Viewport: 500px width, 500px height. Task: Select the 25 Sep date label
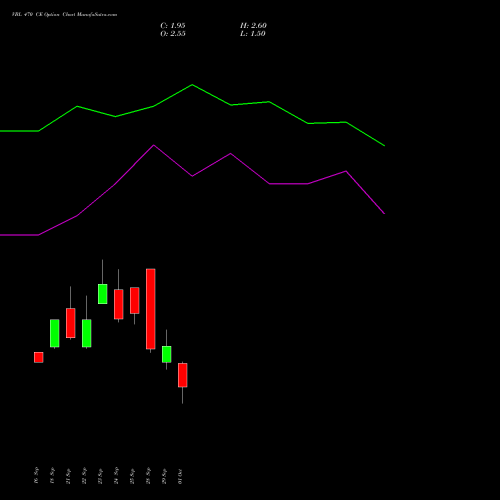coord(132,476)
